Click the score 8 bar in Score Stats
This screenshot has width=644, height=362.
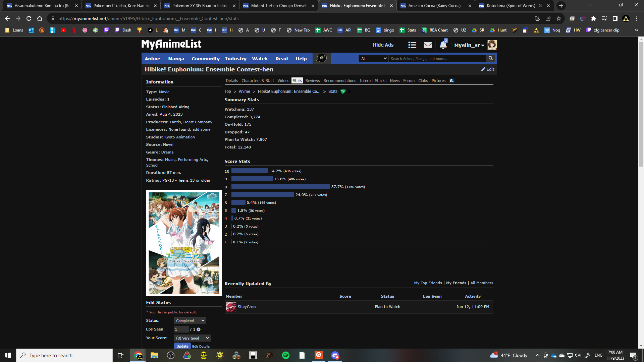point(280,187)
